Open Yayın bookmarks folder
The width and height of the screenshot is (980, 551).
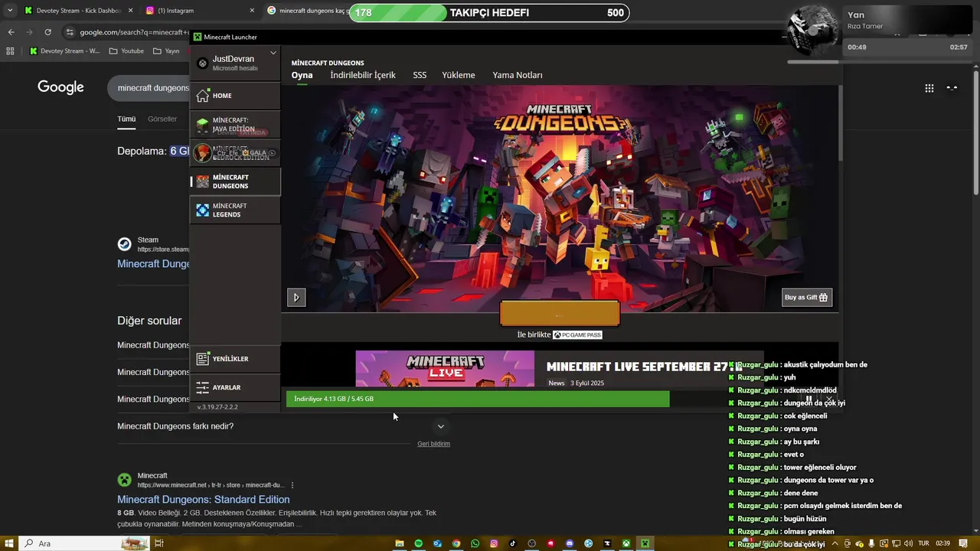[166, 51]
